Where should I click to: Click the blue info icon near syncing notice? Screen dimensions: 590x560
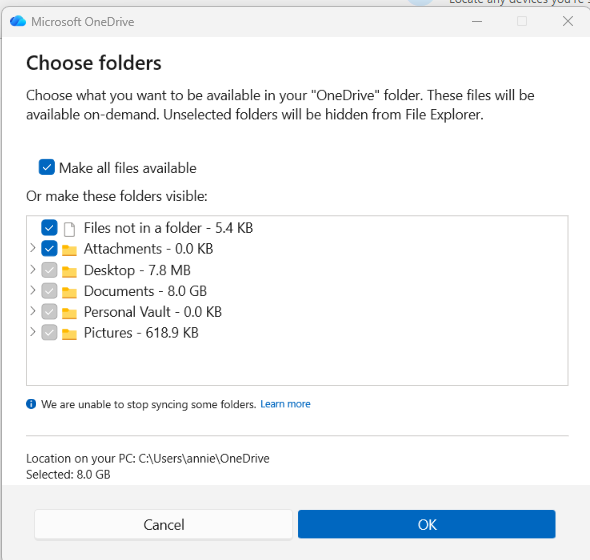31,404
